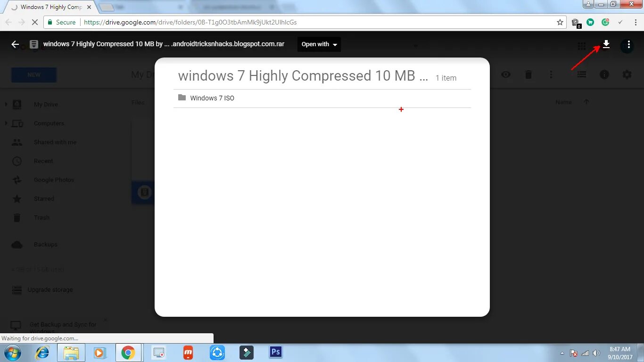This screenshot has width=644, height=362.
Task: Click the rar file name in the preview header
Action: point(164,44)
